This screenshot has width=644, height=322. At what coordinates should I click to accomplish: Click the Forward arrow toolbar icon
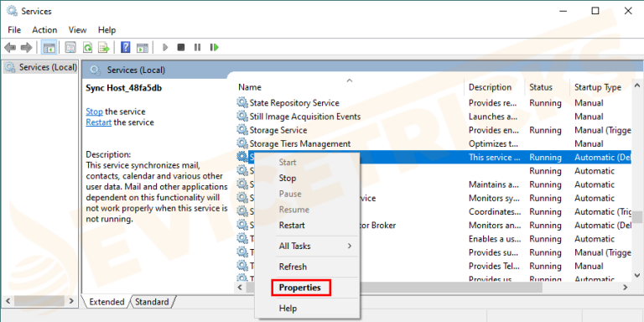[x=26, y=48]
